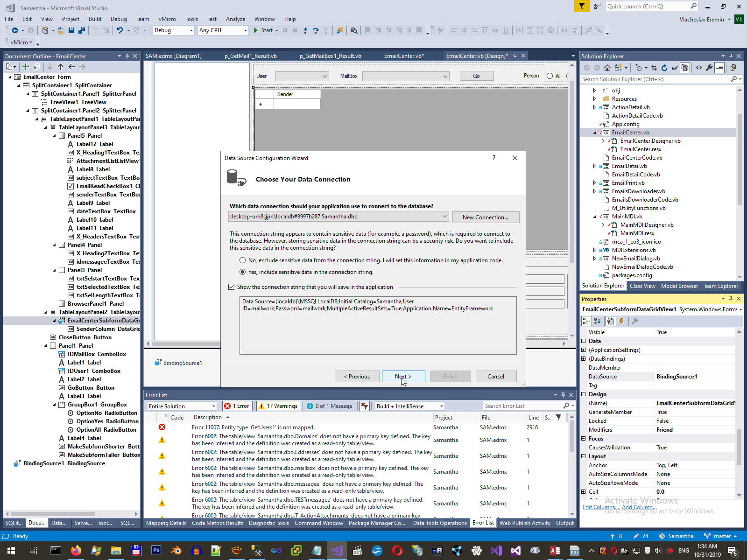Screen dimensions: 747x560
Task: Click the Go button on the form
Action: point(477,76)
